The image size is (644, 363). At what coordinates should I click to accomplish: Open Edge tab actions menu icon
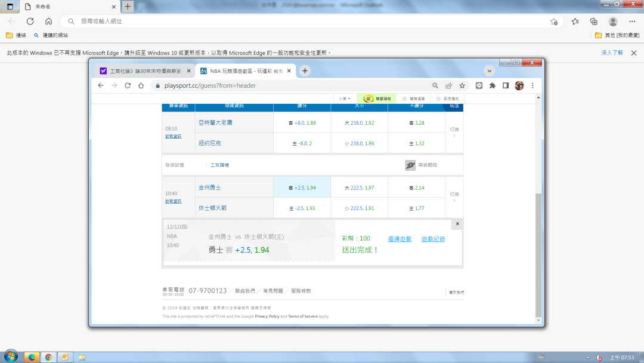tap(10, 7)
